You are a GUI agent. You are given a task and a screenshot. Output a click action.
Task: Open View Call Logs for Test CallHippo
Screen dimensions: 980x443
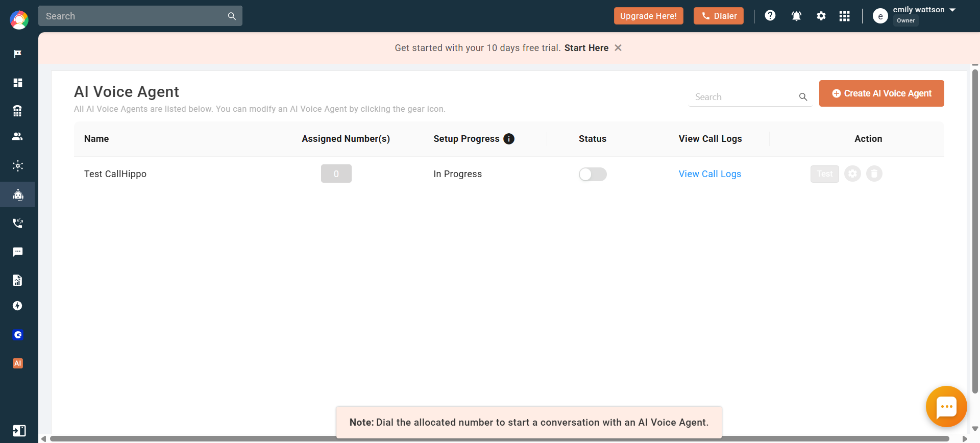710,174
